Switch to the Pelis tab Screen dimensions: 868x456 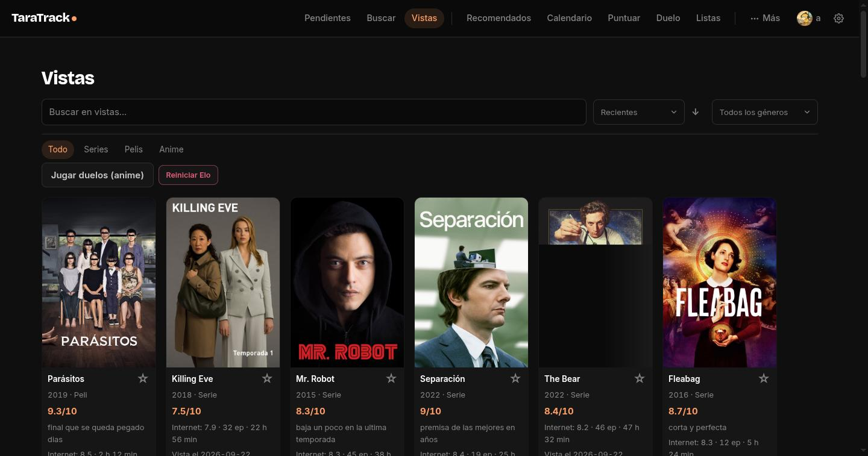click(x=134, y=149)
